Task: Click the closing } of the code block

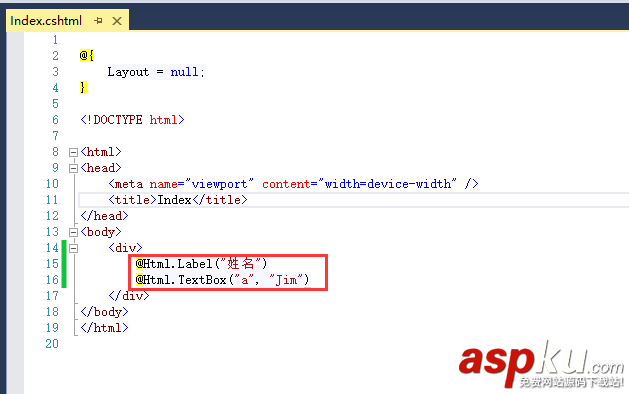Action: pyautogui.click(x=83, y=87)
